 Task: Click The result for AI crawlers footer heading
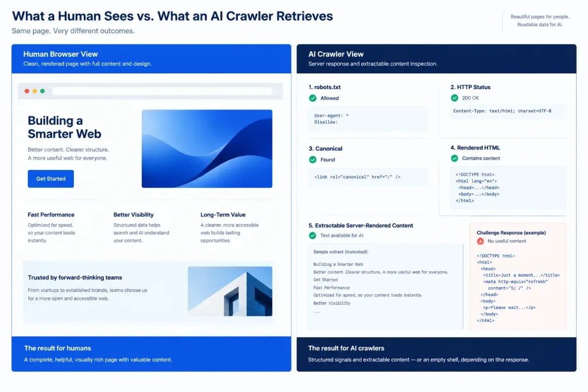pos(346,348)
